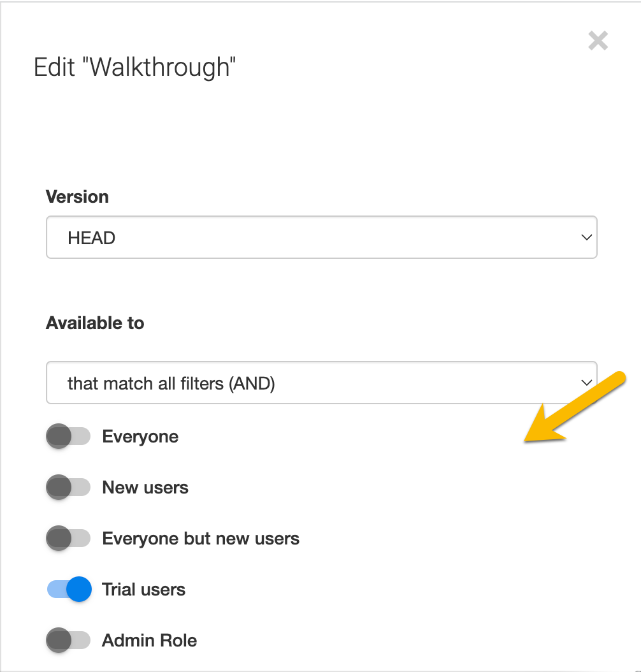Turn on the New users toggle

[x=68, y=488]
